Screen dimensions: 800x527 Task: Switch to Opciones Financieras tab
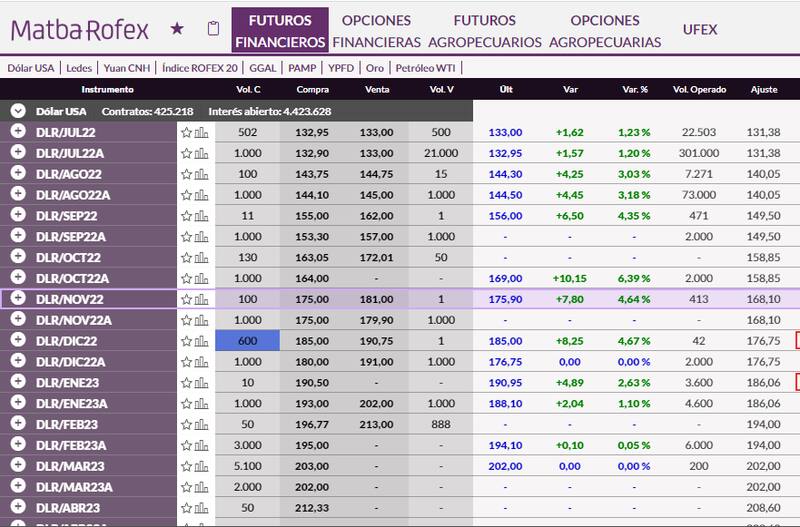(376, 31)
